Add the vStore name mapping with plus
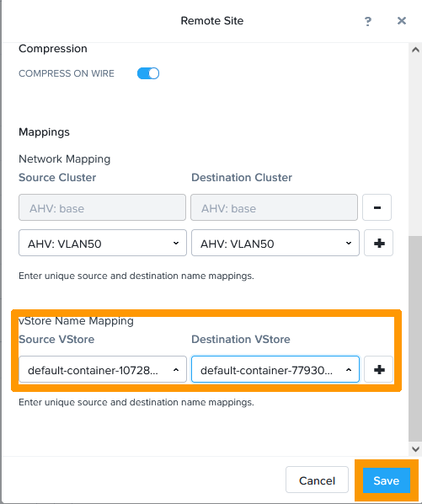Viewport: 422px width, 504px height. pyautogui.click(x=379, y=369)
